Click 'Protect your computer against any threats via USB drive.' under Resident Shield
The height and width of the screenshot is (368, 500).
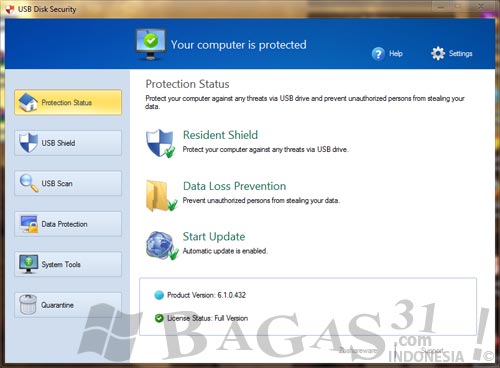tap(265, 149)
